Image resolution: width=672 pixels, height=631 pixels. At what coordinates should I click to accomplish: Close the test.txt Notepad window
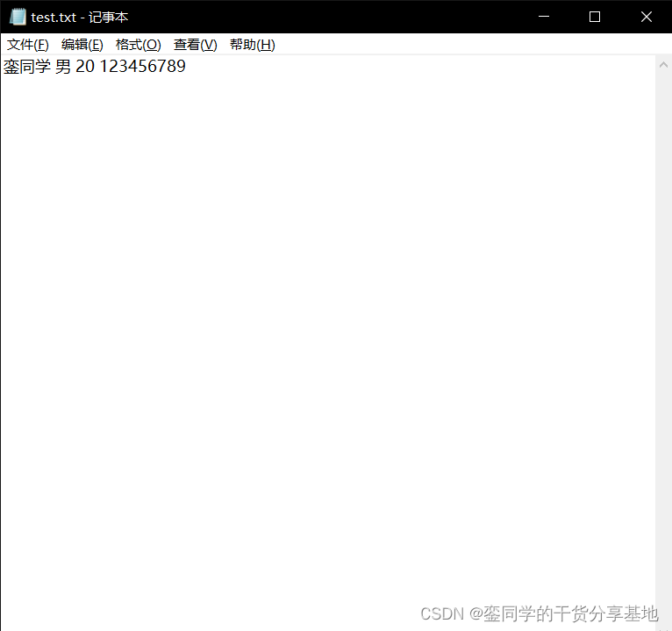647,17
